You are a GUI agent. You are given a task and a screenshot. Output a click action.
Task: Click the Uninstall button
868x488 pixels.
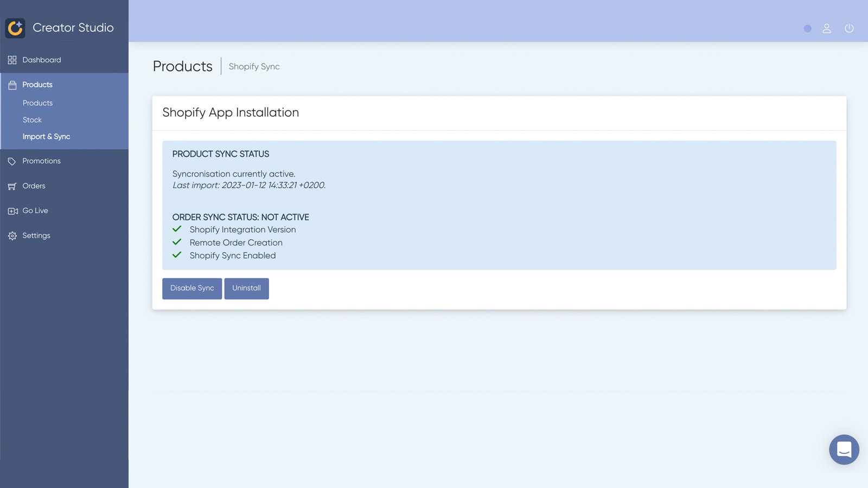pyautogui.click(x=246, y=288)
